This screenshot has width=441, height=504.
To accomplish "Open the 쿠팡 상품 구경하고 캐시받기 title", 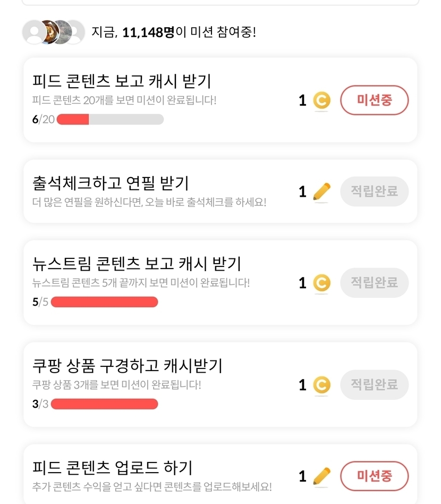I will [x=128, y=366].
